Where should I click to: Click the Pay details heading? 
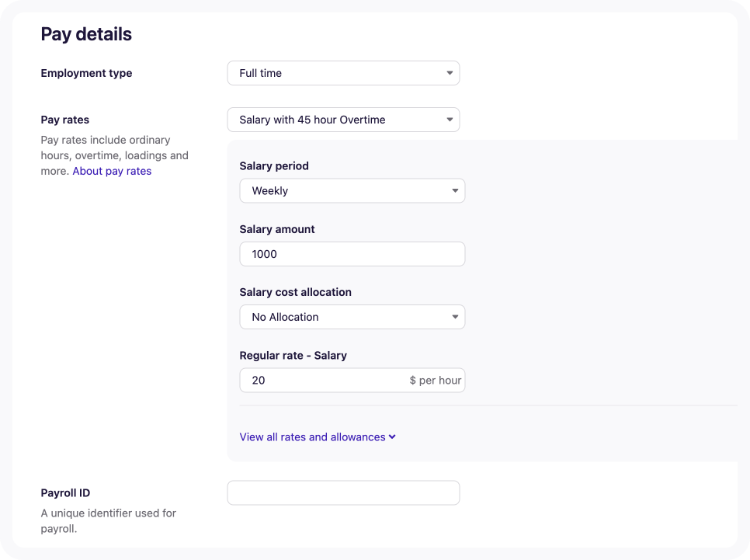86,34
